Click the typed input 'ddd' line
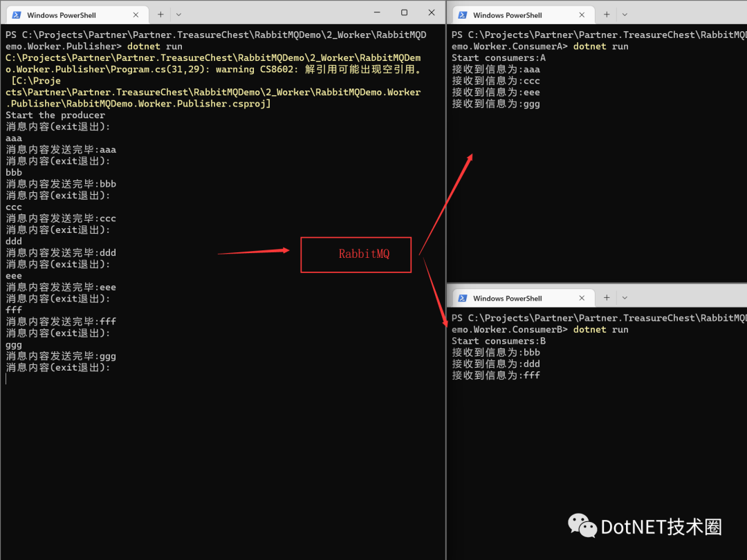 [14, 241]
